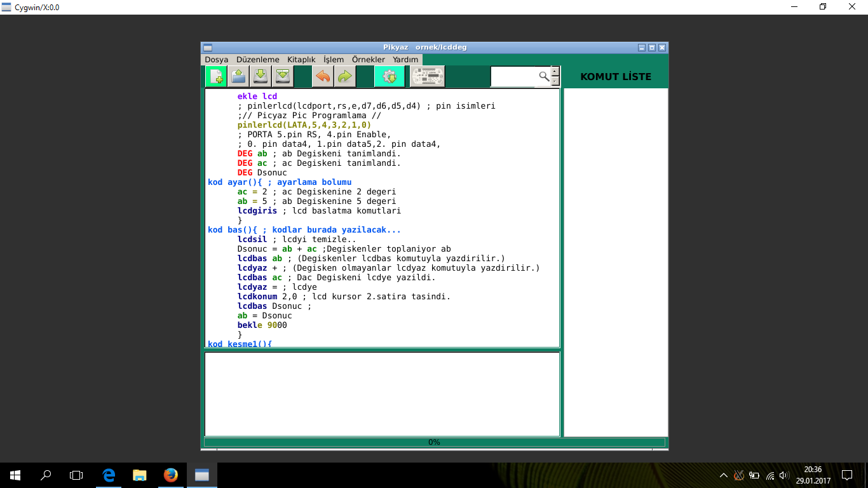
Task: Click the search field's up arrow
Action: click(x=555, y=71)
